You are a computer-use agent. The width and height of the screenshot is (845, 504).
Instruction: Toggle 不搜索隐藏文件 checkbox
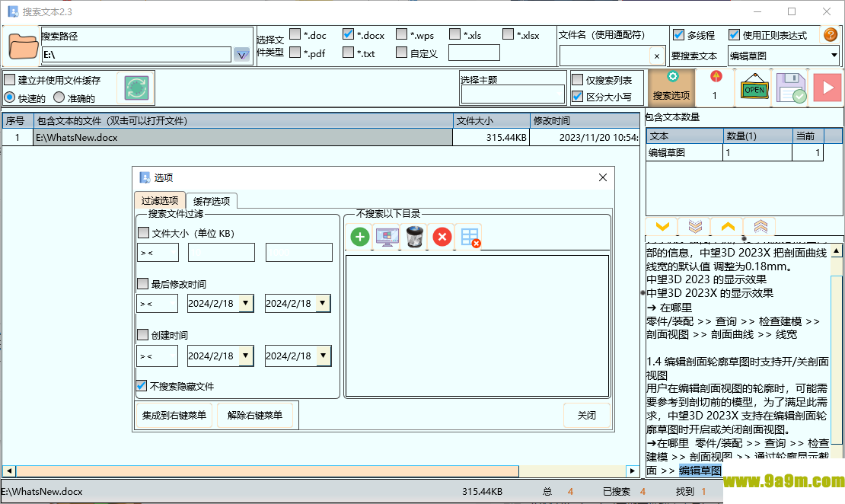coord(141,386)
